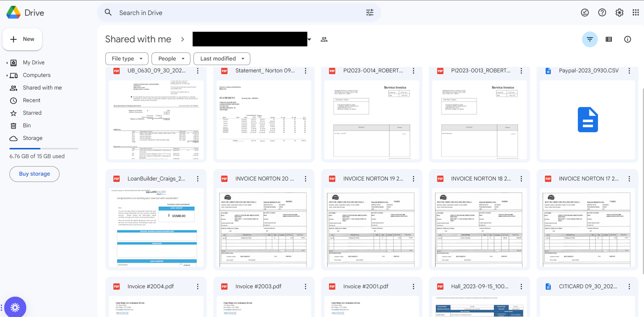Open the current folder name dropdown arrow
This screenshot has width=644, height=317.
pyautogui.click(x=309, y=39)
